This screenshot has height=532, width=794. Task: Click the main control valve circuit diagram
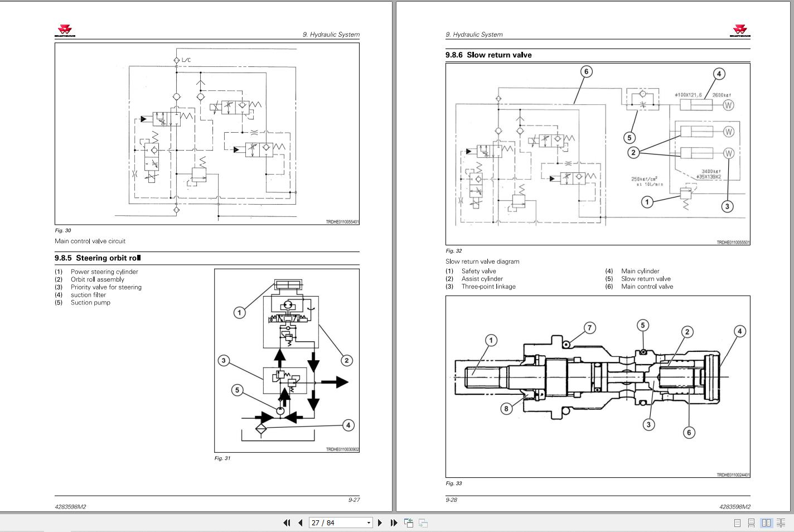tap(207, 134)
